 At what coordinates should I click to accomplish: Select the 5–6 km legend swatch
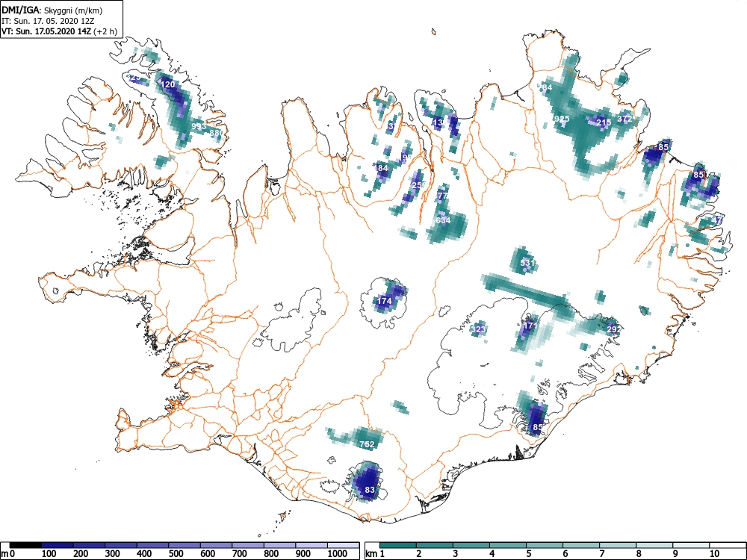tap(545, 545)
